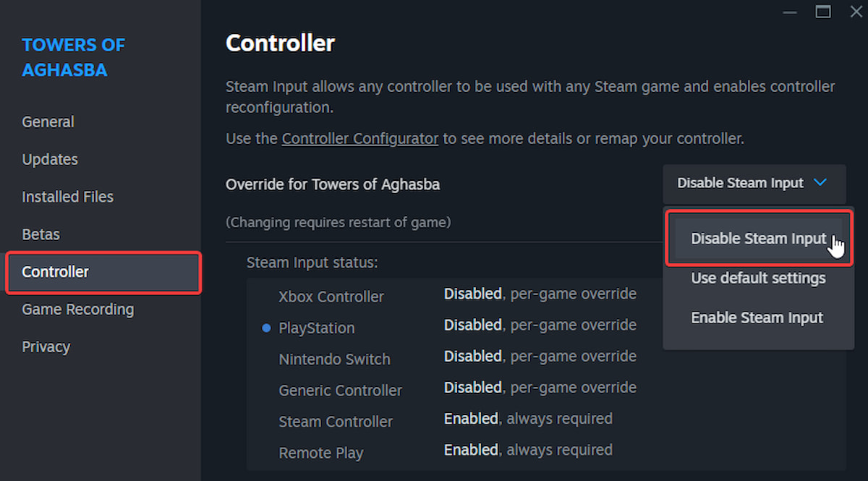The image size is (868, 481).
Task: Click the Disabled status next to Xbox Controller
Action: point(472,294)
